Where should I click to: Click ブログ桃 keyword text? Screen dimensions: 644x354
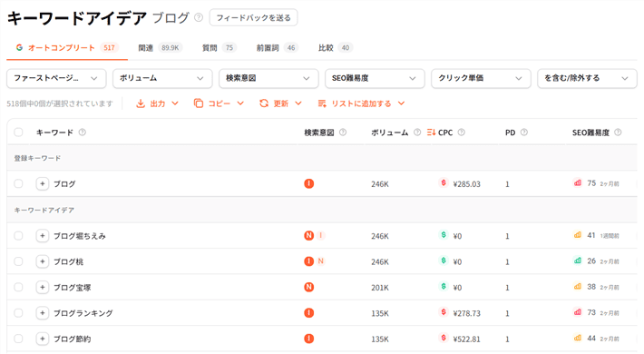tap(69, 262)
